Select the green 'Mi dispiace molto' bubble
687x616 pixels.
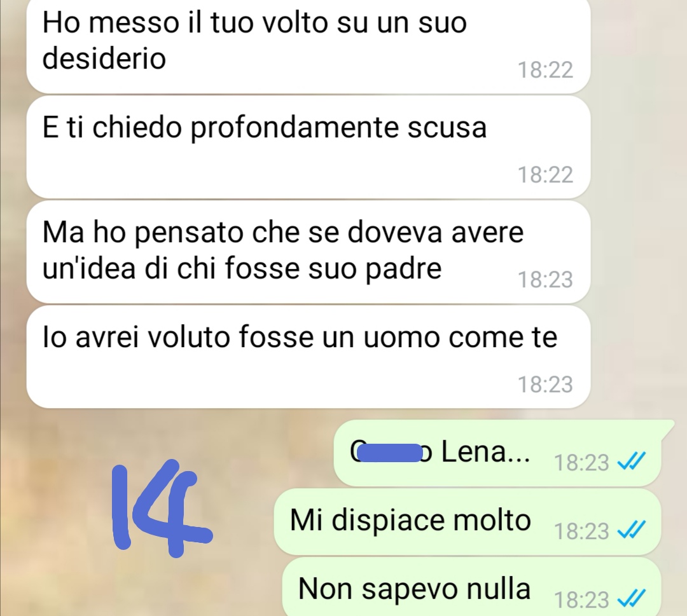(468, 521)
